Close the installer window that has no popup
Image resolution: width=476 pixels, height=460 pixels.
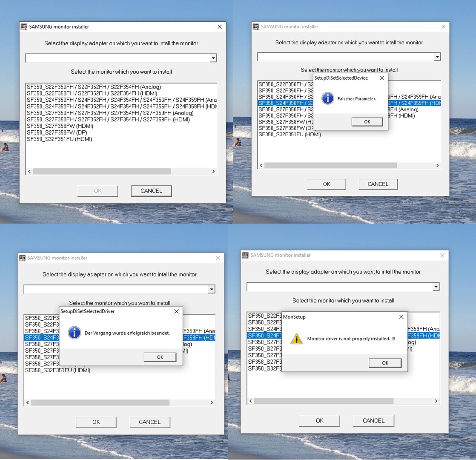click(220, 27)
